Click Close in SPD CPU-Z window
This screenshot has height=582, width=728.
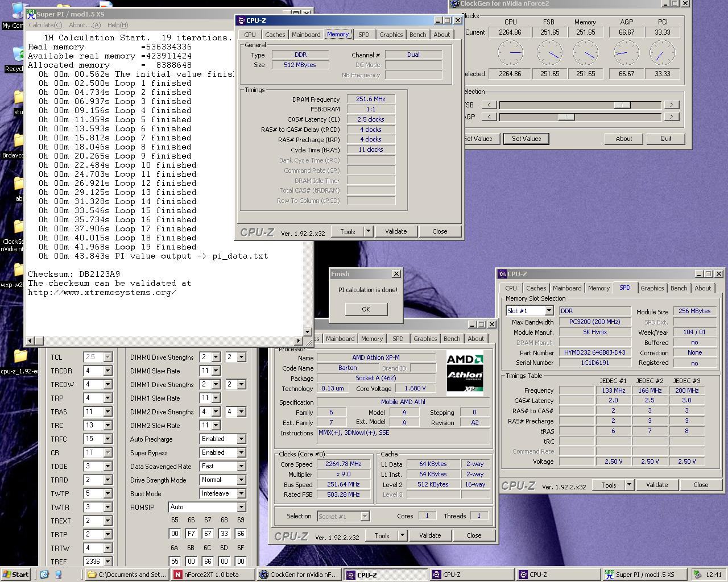[701, 485]
